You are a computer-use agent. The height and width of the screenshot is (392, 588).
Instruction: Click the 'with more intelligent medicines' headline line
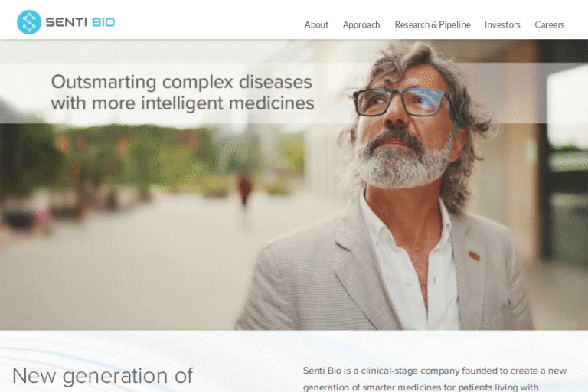click(x=183, y=103)
